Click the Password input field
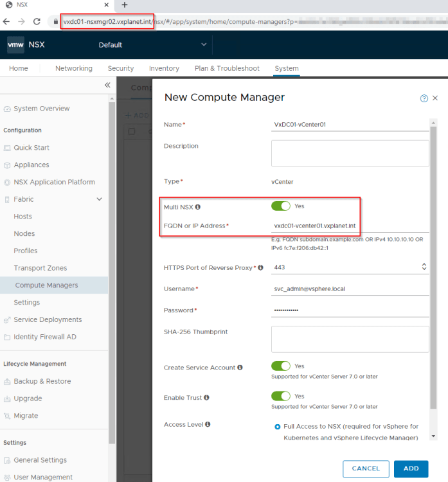The height and width of the screenshot is (482, 448). point(350,310)
